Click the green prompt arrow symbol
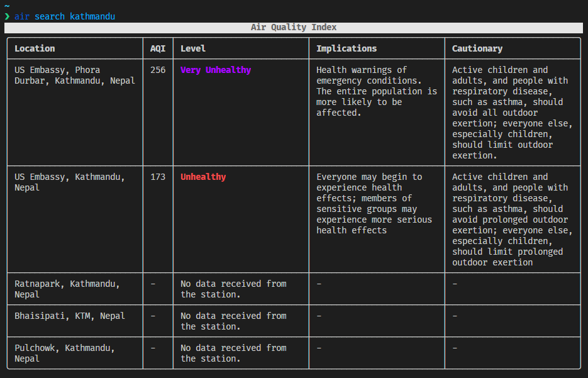Viewport: 588px width, 378px height. (8, 16)
